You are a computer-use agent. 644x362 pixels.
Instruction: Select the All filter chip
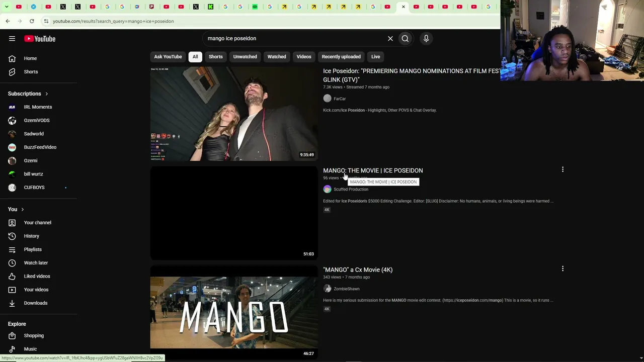pos(195,57)
